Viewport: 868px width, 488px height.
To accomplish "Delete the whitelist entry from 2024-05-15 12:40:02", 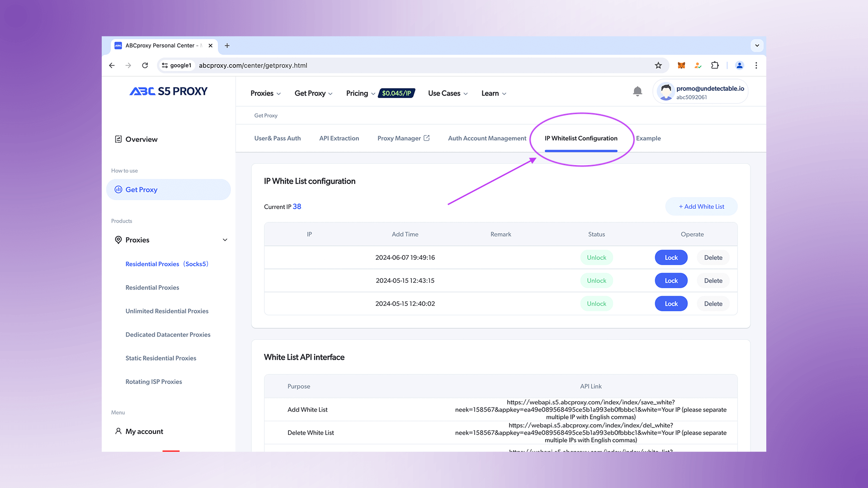I will point(713,304).
